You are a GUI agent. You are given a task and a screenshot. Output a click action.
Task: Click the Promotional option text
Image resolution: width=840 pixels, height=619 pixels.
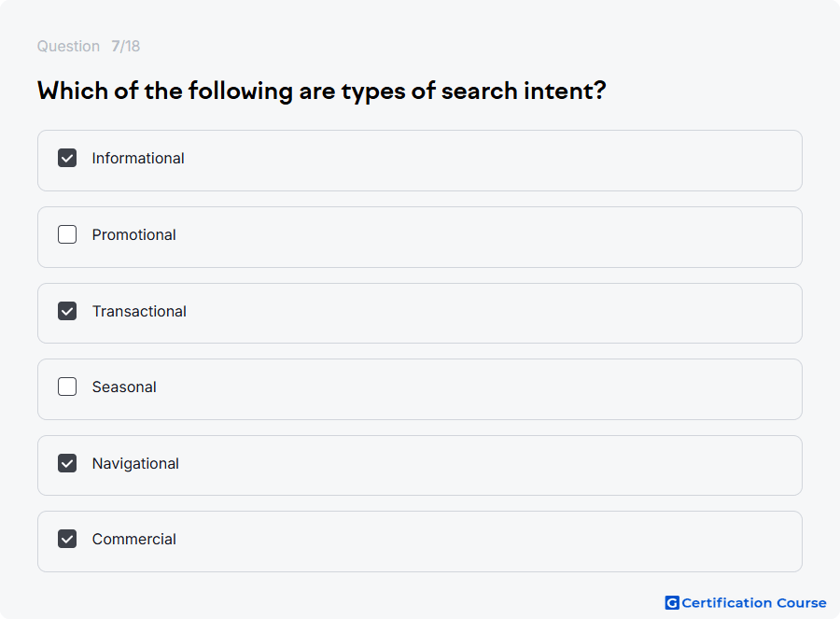133,234
